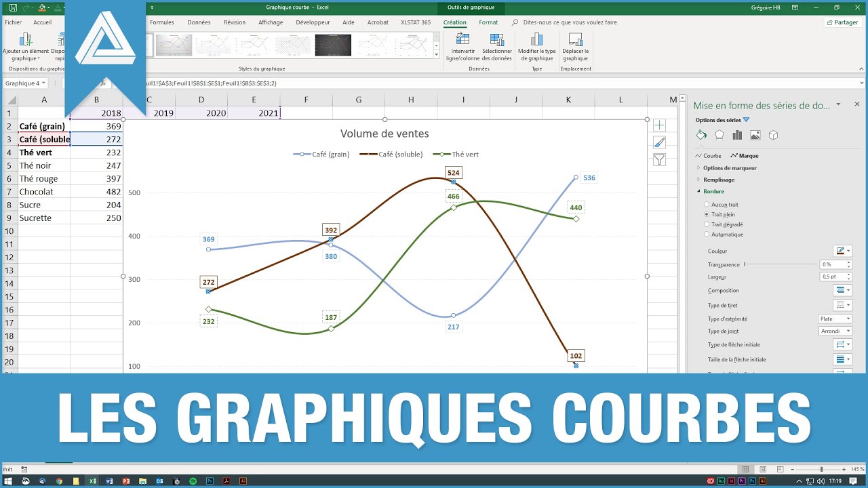Image resolution: width=868 pixels, height=488 pixels.
Task: Open the Type de tiret dropdown
Action: click(x=842, y=306)
